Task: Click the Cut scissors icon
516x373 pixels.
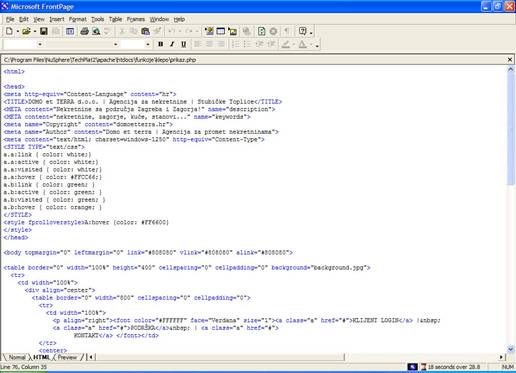Action: [x=122, y=31]
